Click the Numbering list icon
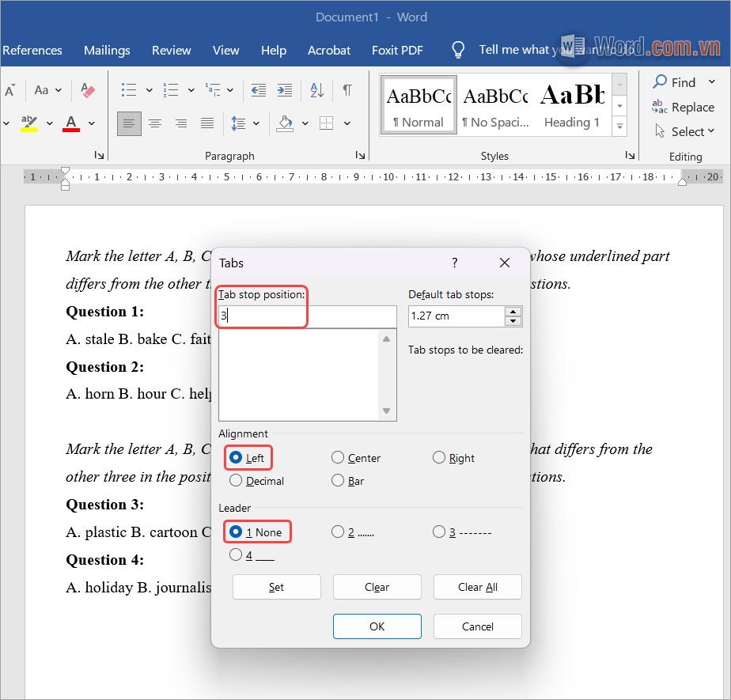 click(171, 90)
